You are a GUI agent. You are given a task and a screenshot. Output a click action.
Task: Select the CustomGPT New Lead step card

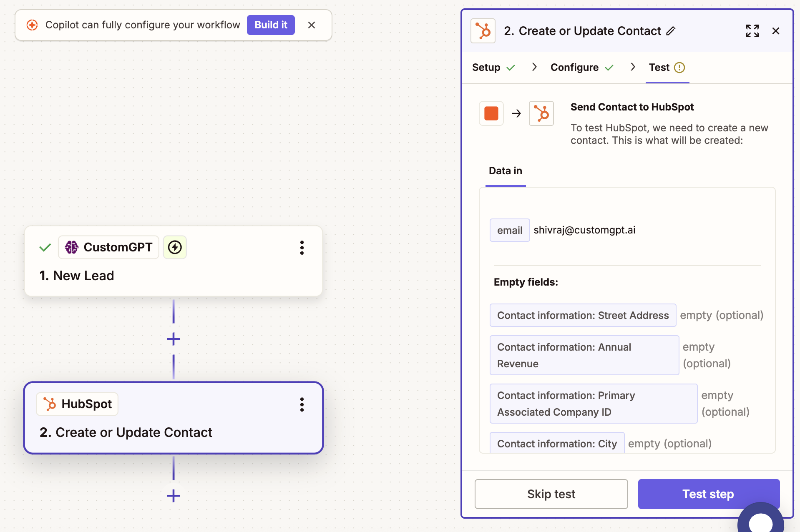coord(174,261)
